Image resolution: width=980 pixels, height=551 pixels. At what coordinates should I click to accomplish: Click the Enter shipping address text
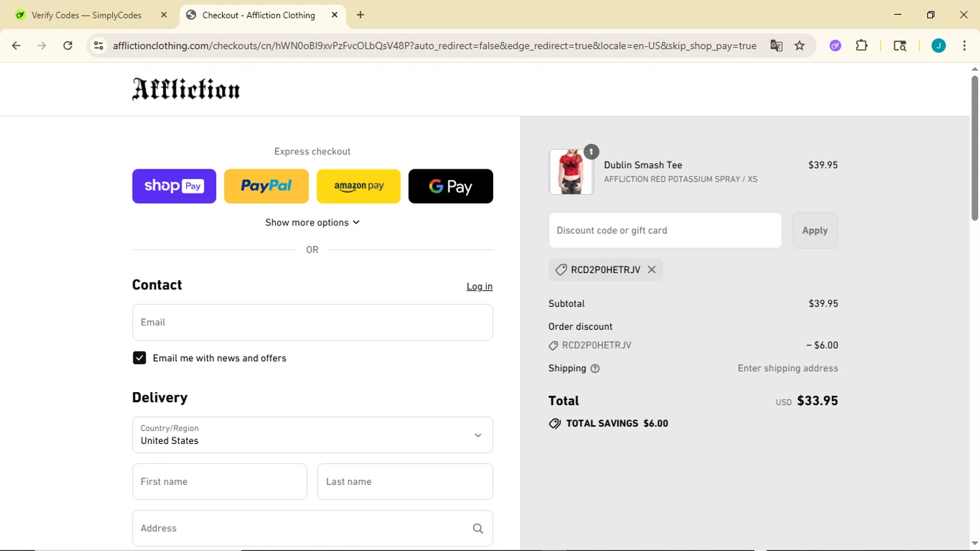pyautogui.click(x=788, y=369)
